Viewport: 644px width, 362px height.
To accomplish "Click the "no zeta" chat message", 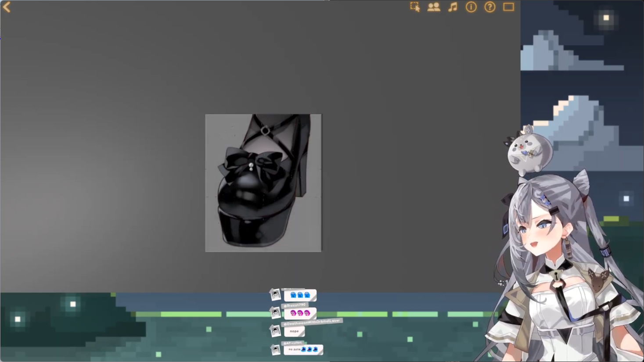I will click(x=303, y=350).
